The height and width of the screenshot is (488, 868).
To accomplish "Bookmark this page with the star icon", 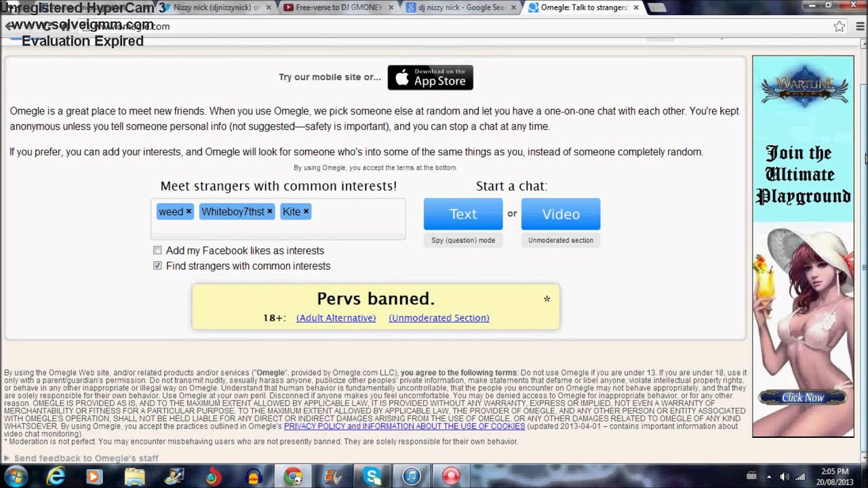I will coord(840,26).
